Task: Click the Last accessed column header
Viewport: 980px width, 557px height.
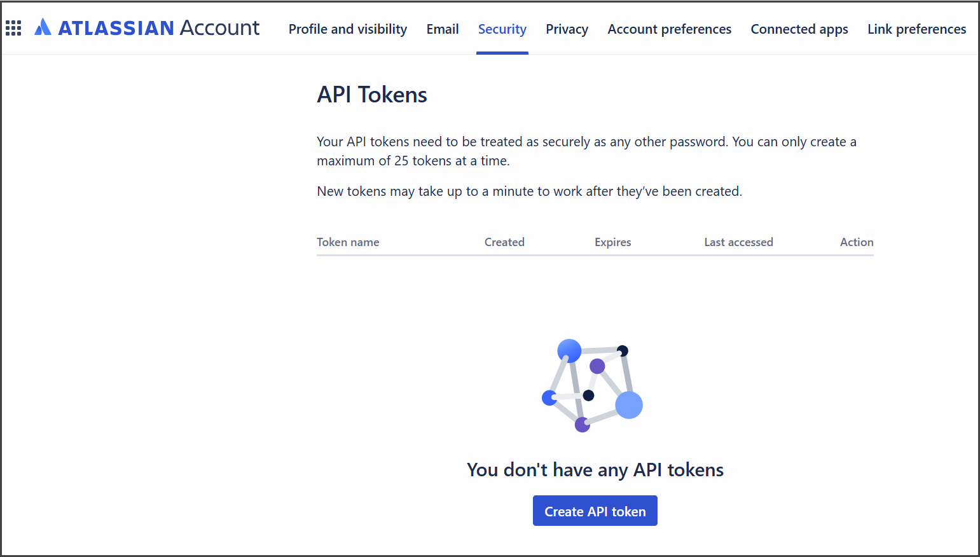Action: [x=738, y=242]
